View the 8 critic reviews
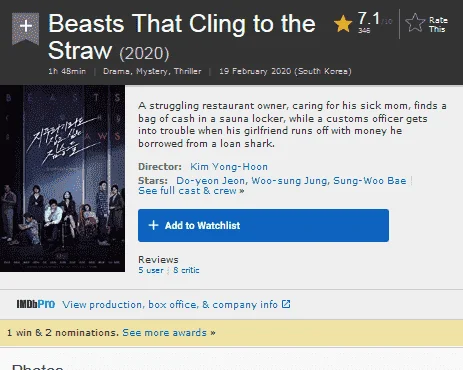The height and width of the screenshot is (370, 463). click(x=186, y=270)
